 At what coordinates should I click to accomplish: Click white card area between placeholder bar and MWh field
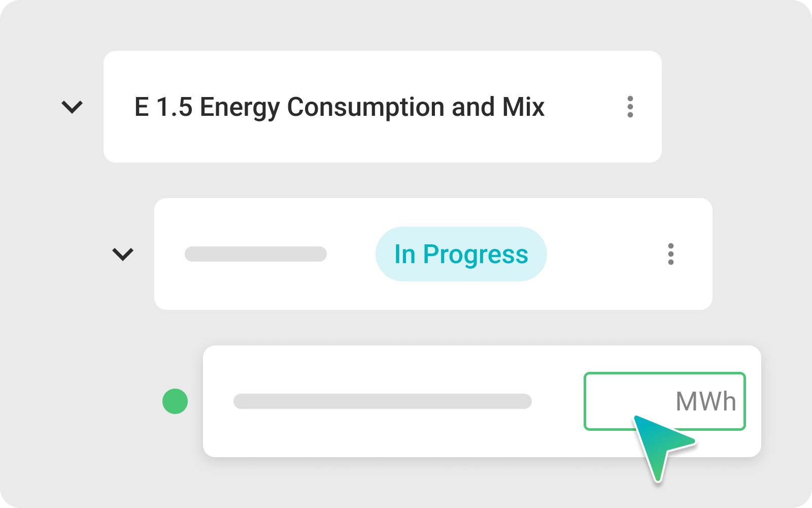557,401
